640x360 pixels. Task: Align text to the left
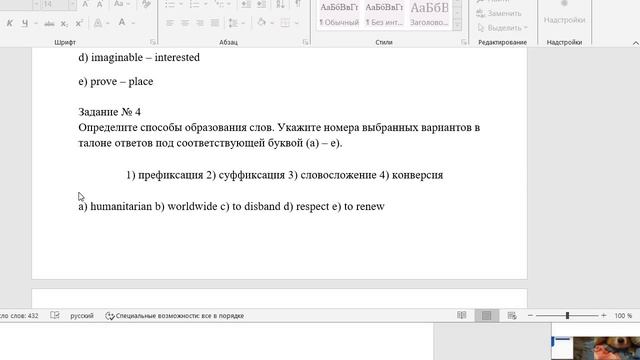(170, 23)
